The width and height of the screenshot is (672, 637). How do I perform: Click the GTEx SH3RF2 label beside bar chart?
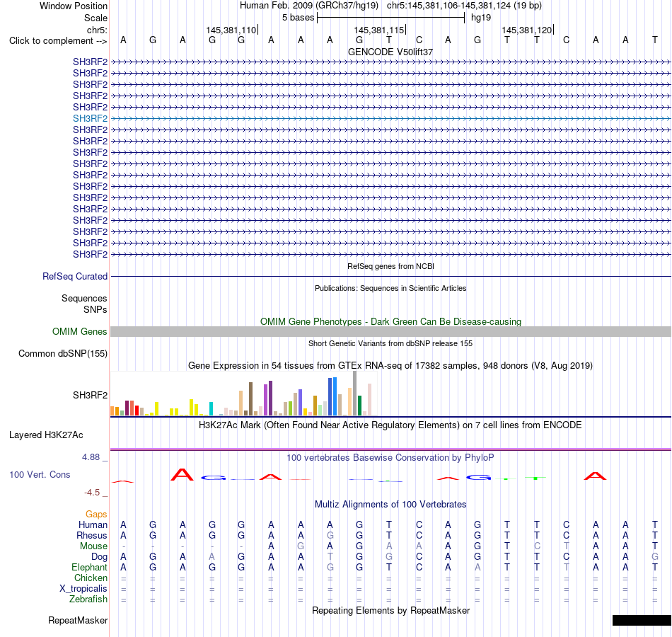tap(90, 395)
